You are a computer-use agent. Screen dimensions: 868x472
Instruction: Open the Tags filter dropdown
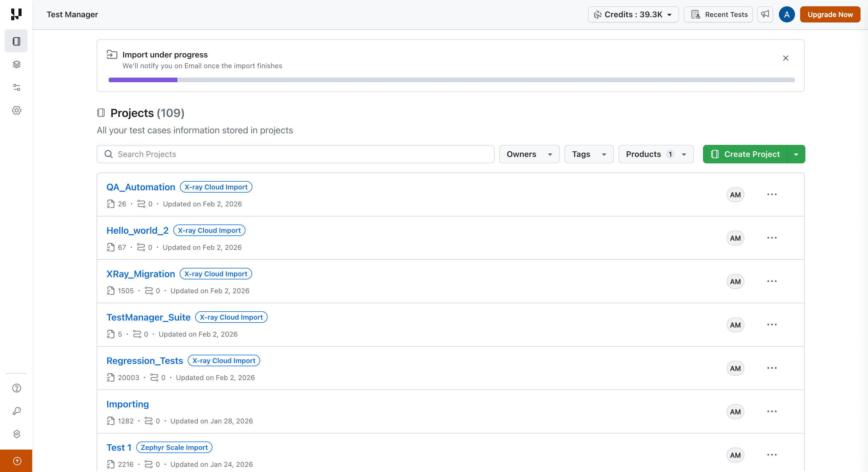click(x=589, y=154)
